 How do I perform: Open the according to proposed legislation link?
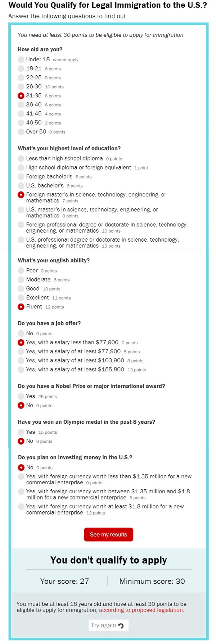(x=141, y=610)
